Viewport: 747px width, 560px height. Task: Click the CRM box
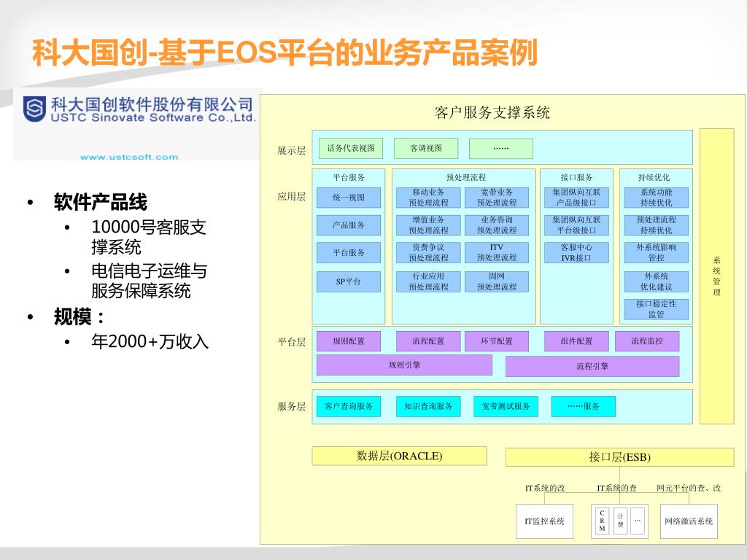pyautogui.click(x=602, y=521)
